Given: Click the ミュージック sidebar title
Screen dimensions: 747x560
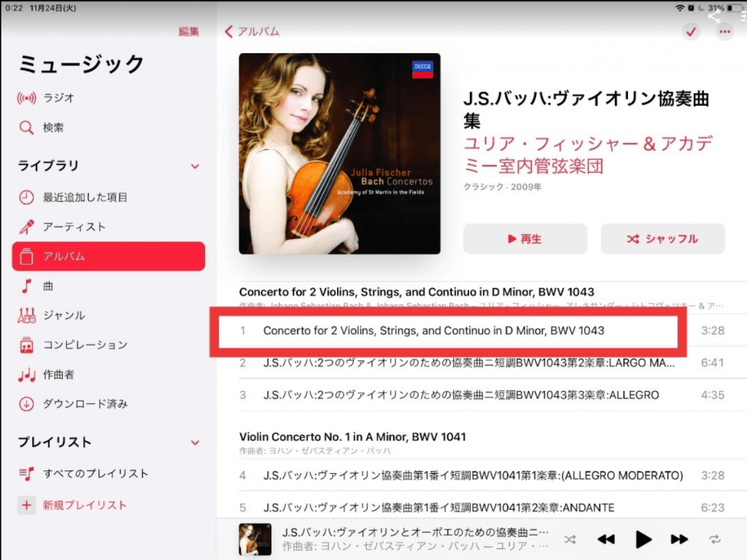Looking at the screenshot, I should click(81, 64).
